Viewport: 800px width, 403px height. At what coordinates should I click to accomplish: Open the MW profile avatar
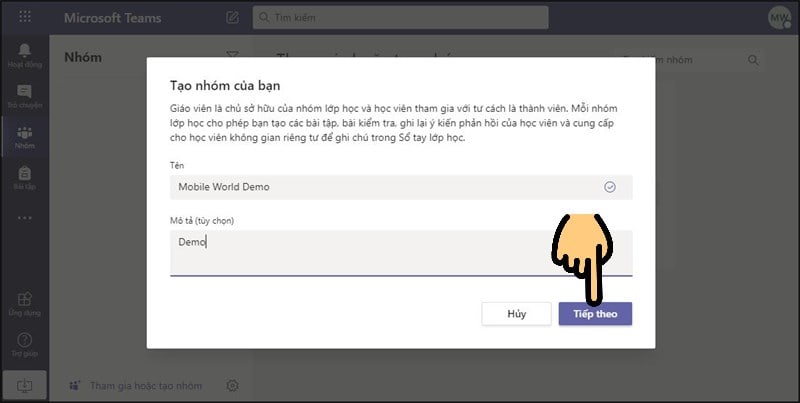779,18
